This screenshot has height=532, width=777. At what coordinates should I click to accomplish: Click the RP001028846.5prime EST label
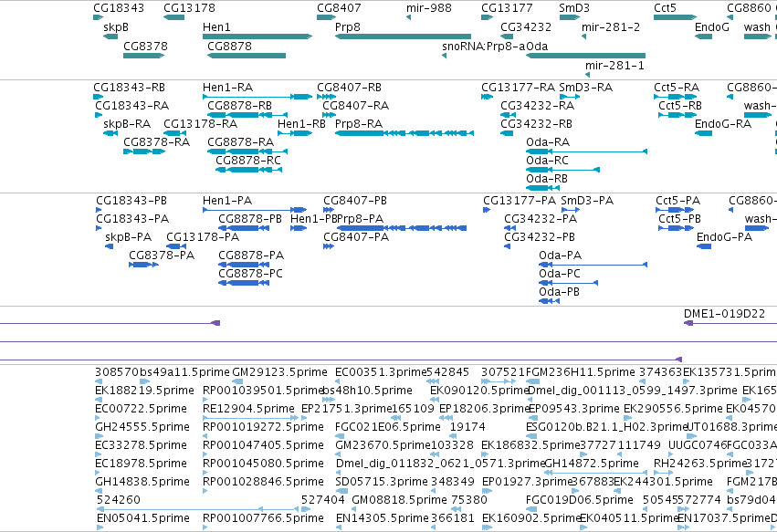(x=263, y=483)
